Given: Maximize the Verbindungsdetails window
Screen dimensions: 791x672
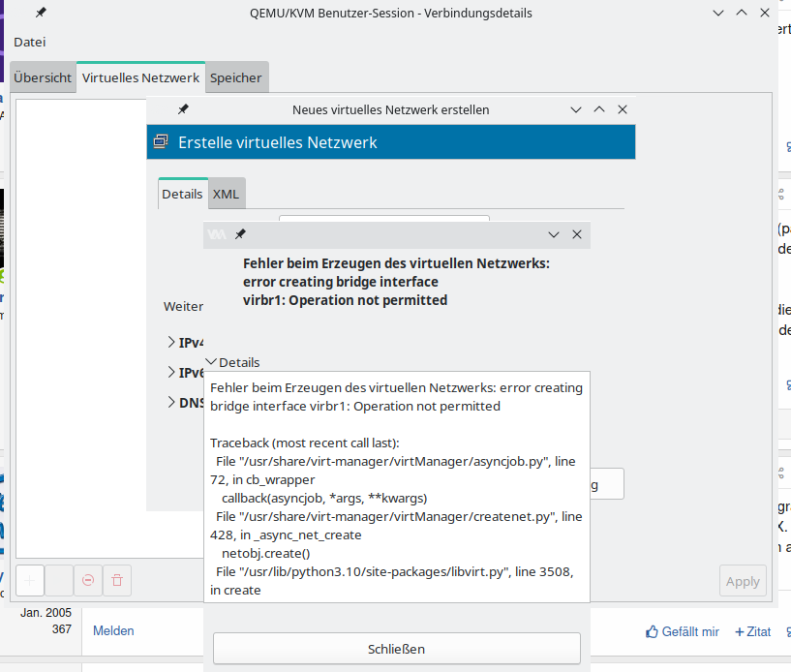Looking at the screenshot, I should click(x=742, y=13).
